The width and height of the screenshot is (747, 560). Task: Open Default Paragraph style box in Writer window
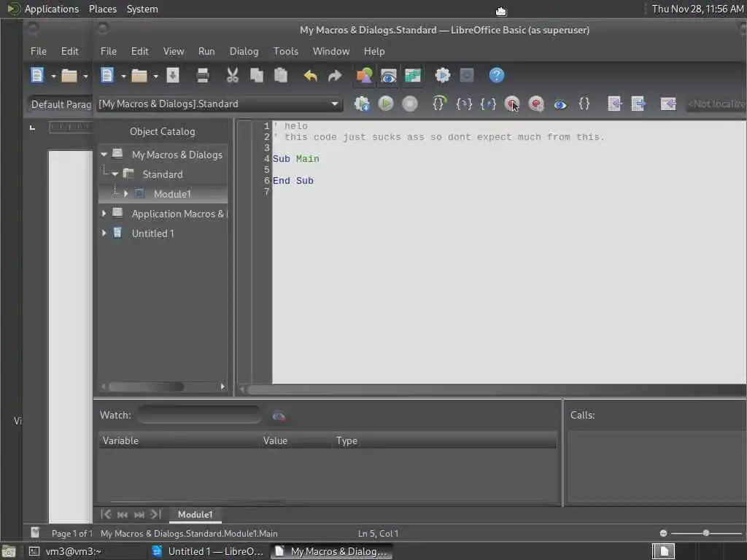[x=60, y=104]
